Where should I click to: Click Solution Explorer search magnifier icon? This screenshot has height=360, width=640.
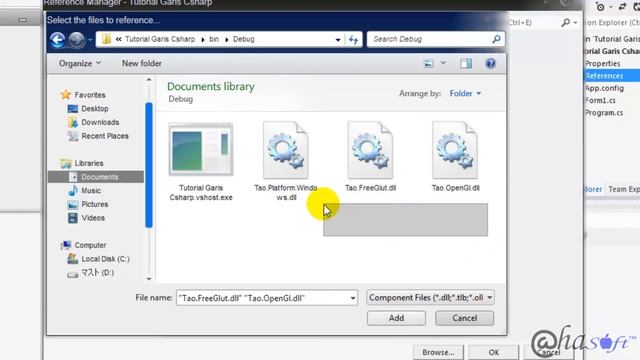[x=565, y=22]
